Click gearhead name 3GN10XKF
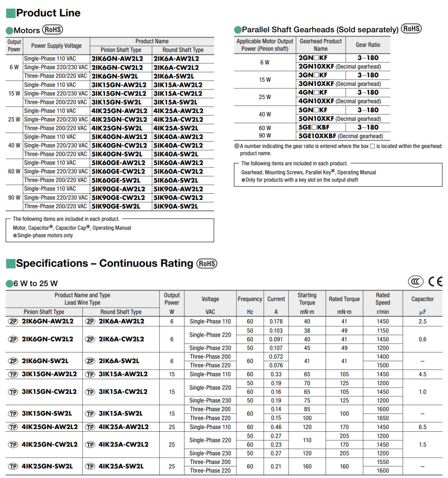Viewport: 448px width, 478px height. [x=316, y=84]
